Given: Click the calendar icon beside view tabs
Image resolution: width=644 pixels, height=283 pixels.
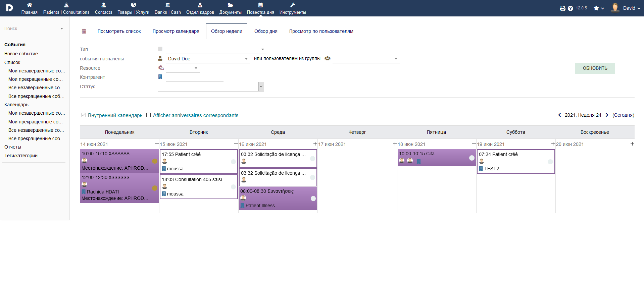Looking at the screenshot, I should [x=84, y=31].
